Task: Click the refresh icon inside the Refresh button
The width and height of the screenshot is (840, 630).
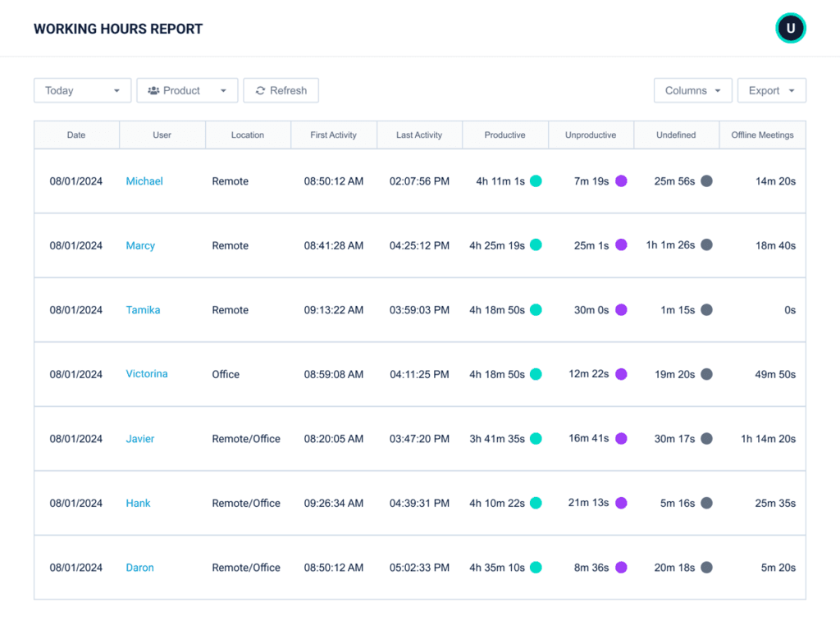Action: [260, 90]
